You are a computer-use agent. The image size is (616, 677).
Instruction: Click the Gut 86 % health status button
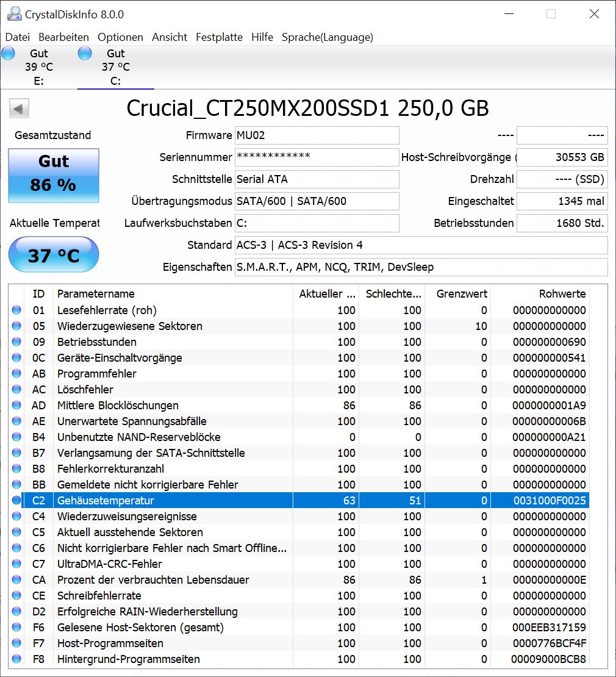pyautogui.click(x=54, y=175)
